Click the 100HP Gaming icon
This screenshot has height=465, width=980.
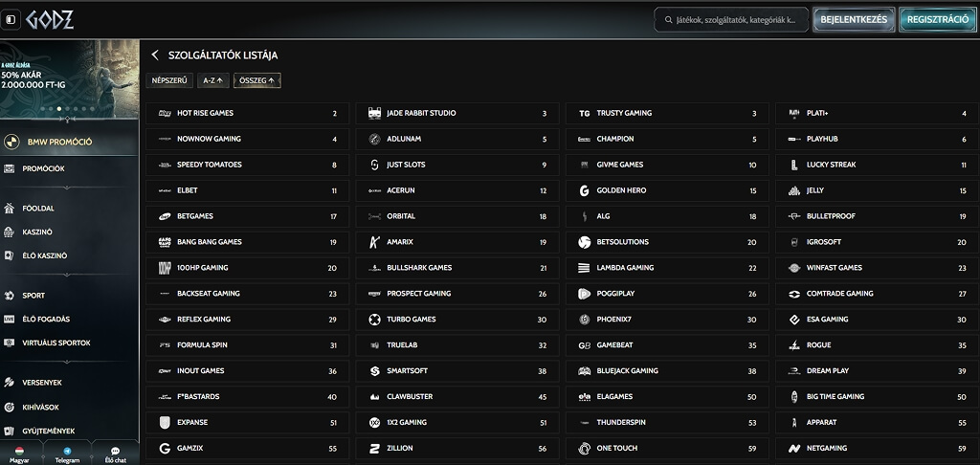[x=165, y=268]
